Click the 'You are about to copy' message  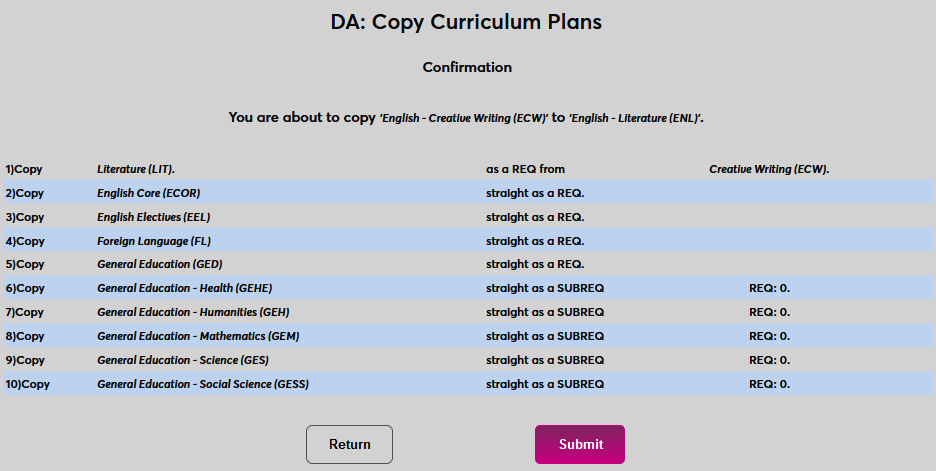coord(467,118)
